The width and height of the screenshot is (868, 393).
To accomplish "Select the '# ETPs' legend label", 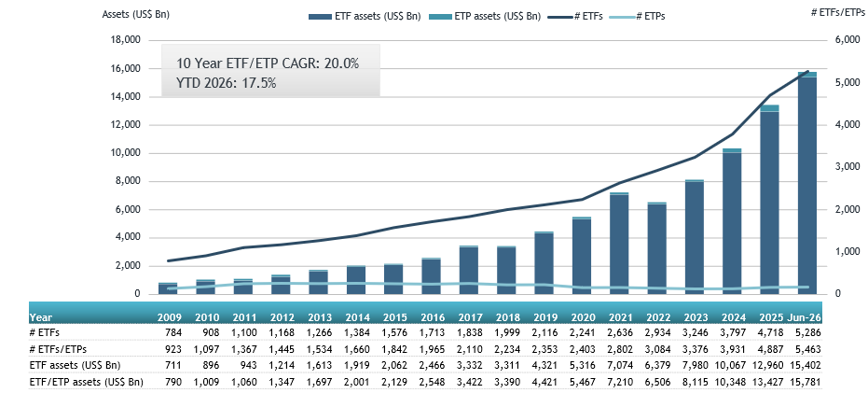I will (x=650, y=17).
